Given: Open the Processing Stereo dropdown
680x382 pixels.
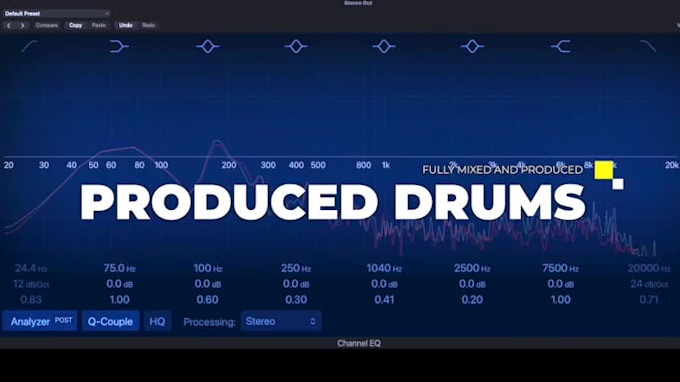Looking at the screenshot, I should [281, 321].
